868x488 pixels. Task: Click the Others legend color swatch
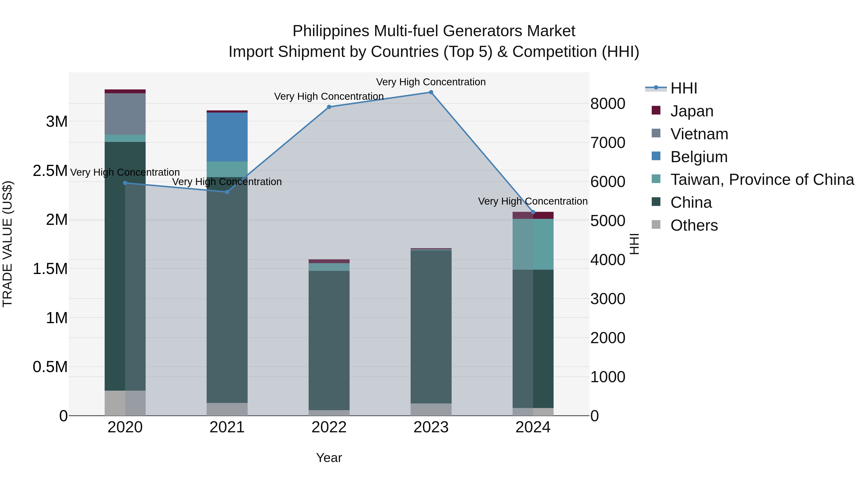pos(656,225)
